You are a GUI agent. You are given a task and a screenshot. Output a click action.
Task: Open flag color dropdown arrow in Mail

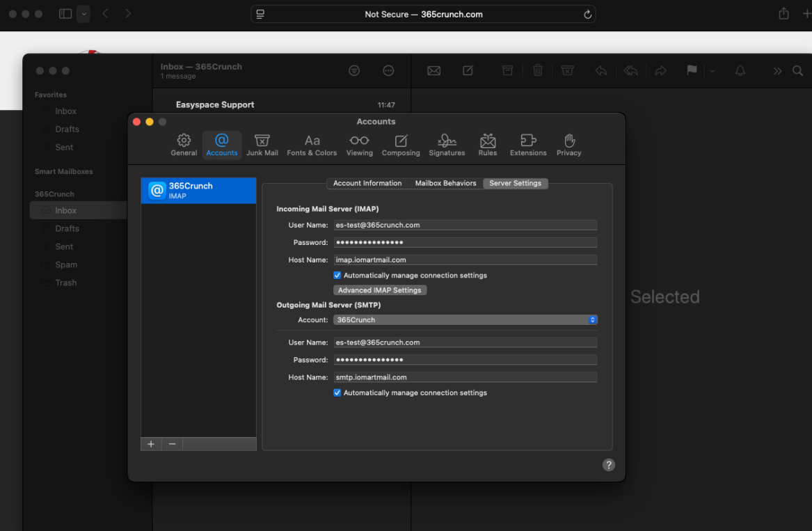(712, 71)
